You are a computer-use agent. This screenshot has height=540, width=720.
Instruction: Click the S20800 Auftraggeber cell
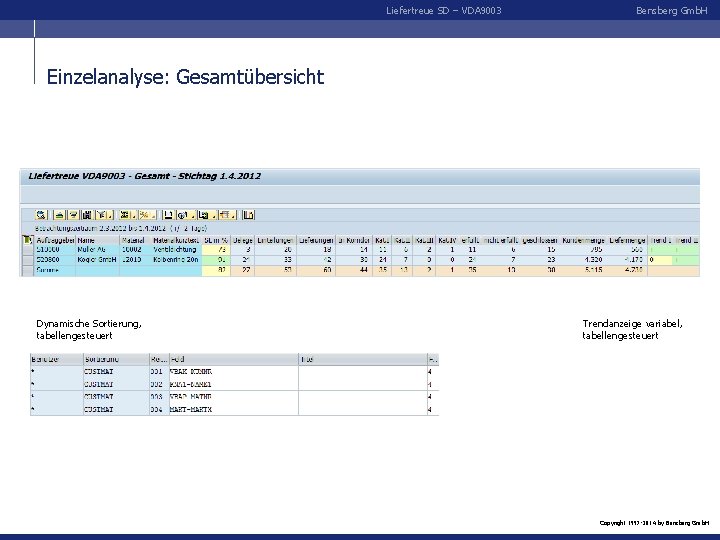point(55,260)
